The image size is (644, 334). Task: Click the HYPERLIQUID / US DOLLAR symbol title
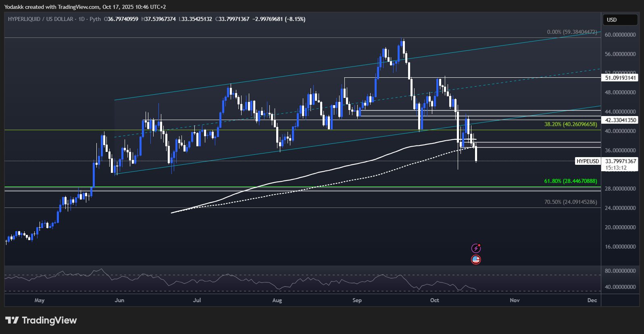[40, 19]
